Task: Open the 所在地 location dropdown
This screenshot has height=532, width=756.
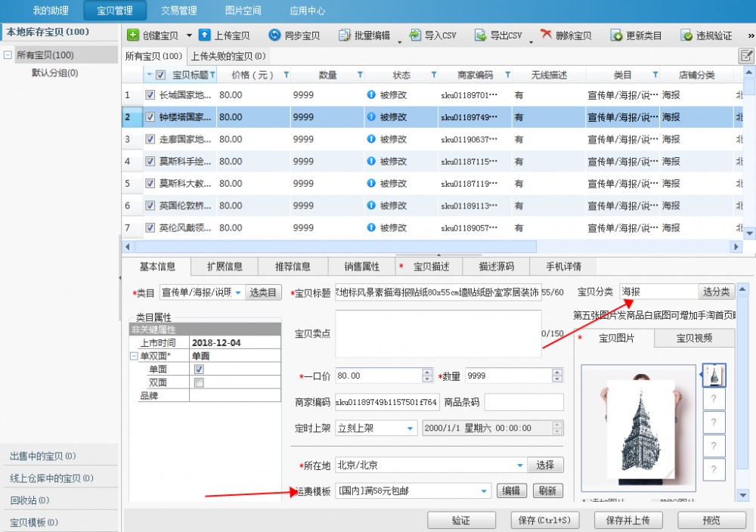Action: 520,466
